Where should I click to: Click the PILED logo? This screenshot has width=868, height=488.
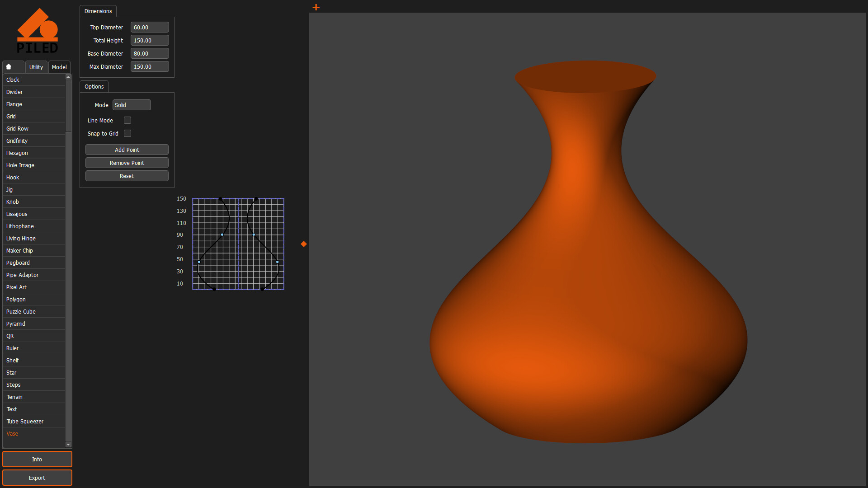pos(37,31)
